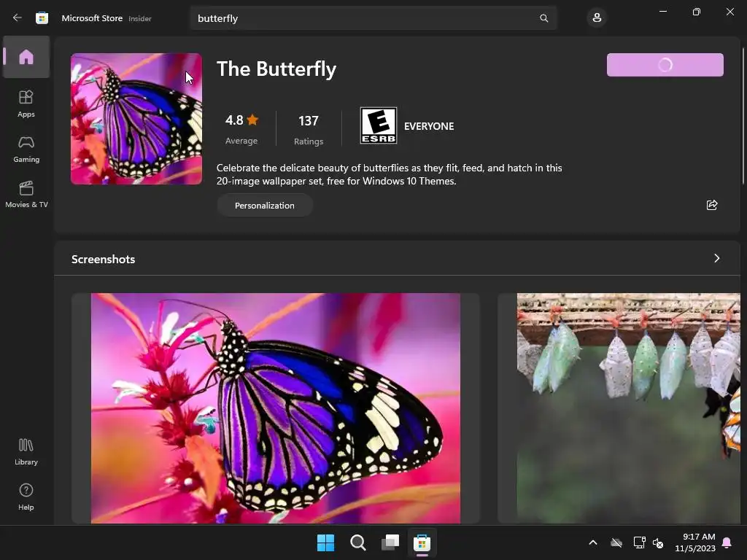Click the muted volume tray icon
The height and width of the screenshot is (560, 747).
[659, 542]
